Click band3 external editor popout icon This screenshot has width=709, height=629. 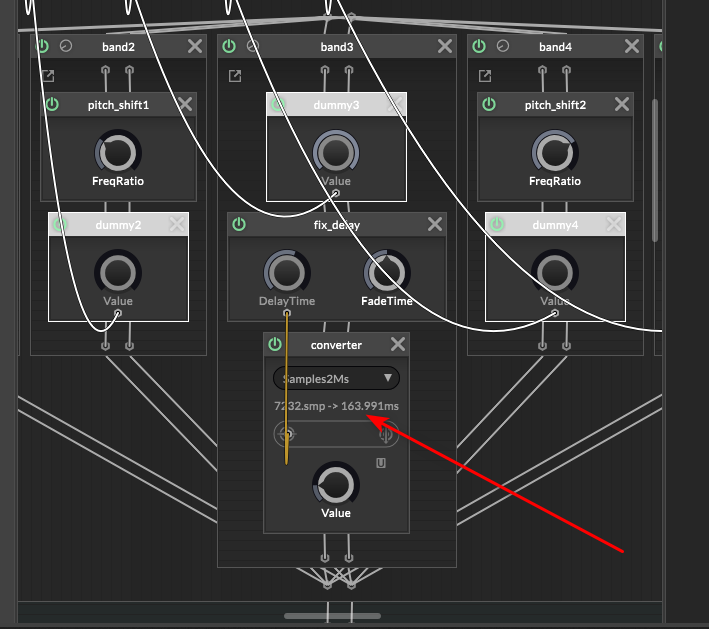click(x=235, y=76)
